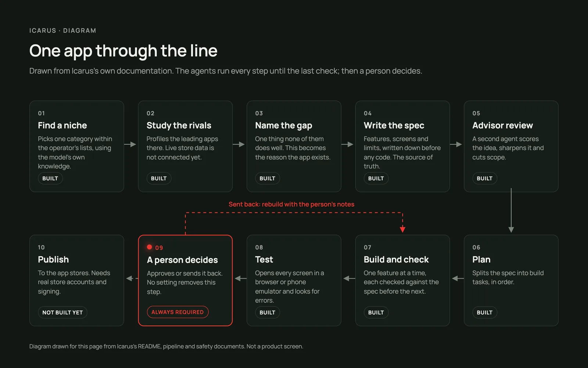Select the "Advisor review" heading
This screenshot has height=368, width=588.
point(503,125)
